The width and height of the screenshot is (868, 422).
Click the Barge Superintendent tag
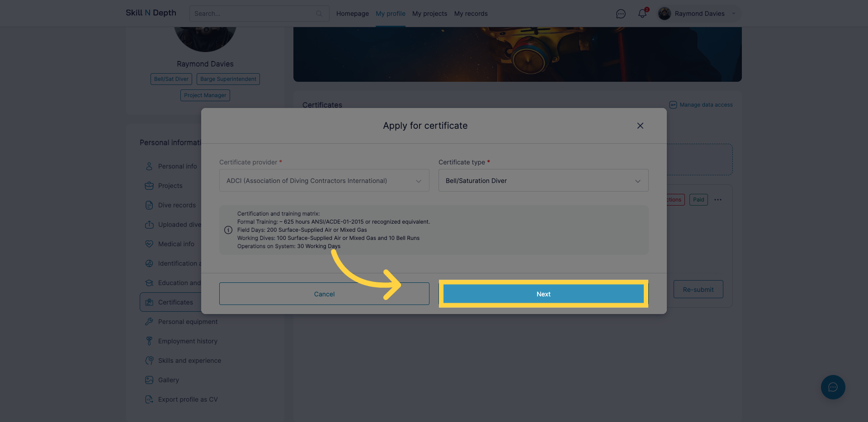click(x=228, y=79)
